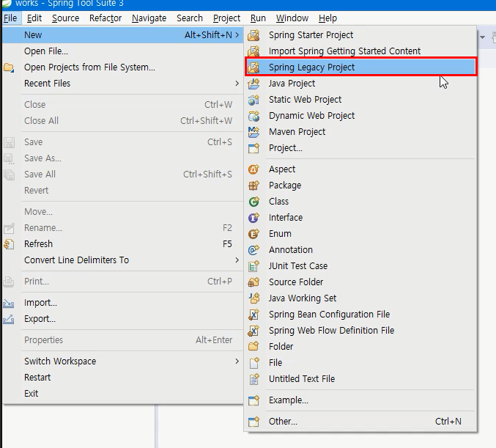The width and height of the screenshot is (496, 448).
Task: Click the Spring Legacy Project icon
Action: 253,67
